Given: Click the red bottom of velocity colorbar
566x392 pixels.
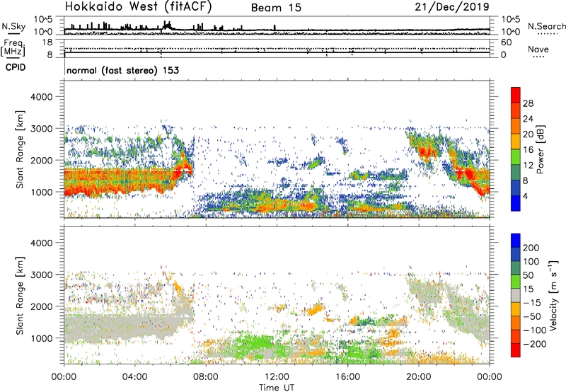Looking at the screenshot, I should coord(516,350).
